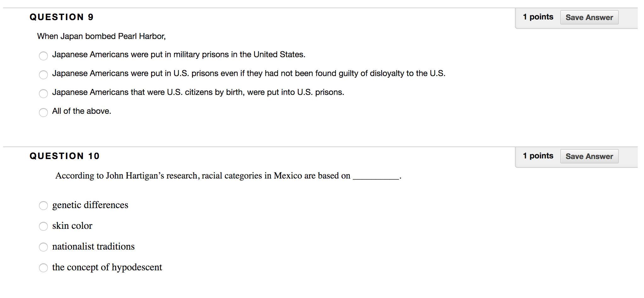Click the 'QUESTION 9' heading
This screenshot has height=298, width=644.
61,17
